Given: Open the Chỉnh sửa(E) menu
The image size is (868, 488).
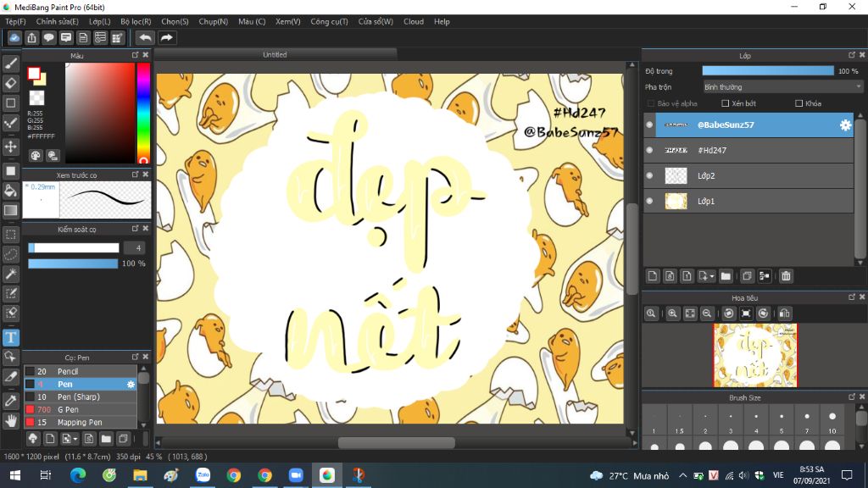Looking at the screenshot, I should click(57, 21).
